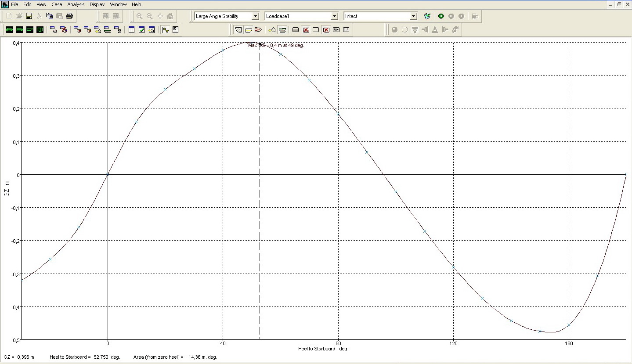Open the Analysis menu

pyautogui.click(x=76, y=4)
